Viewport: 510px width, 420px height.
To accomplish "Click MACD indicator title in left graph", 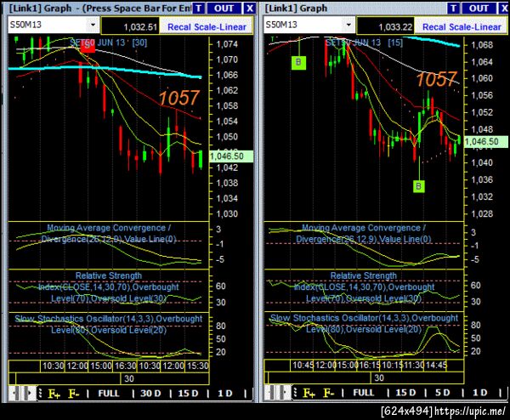I will [x=109, y=234].
